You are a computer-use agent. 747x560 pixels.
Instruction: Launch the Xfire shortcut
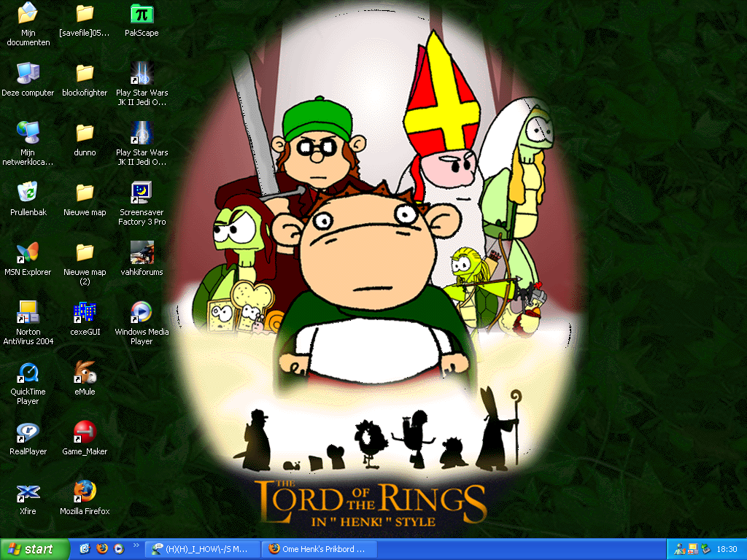tap(28, 498)
